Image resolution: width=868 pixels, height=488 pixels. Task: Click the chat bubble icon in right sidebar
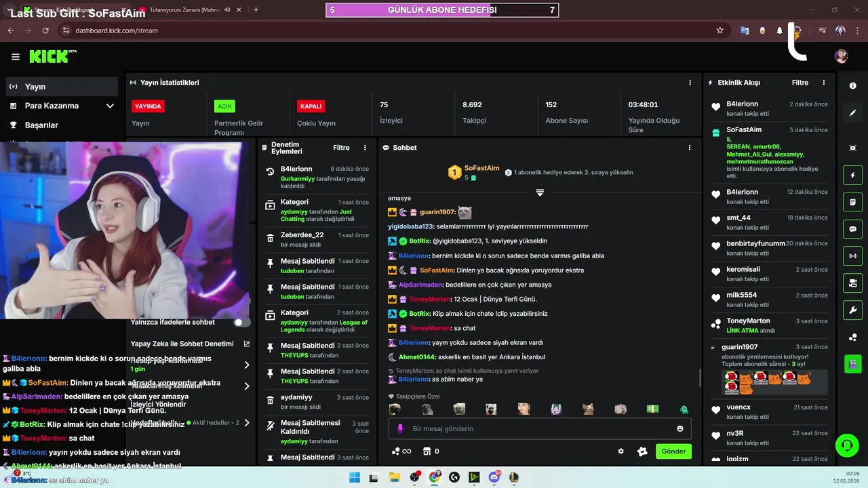click(x=853, y=229)
